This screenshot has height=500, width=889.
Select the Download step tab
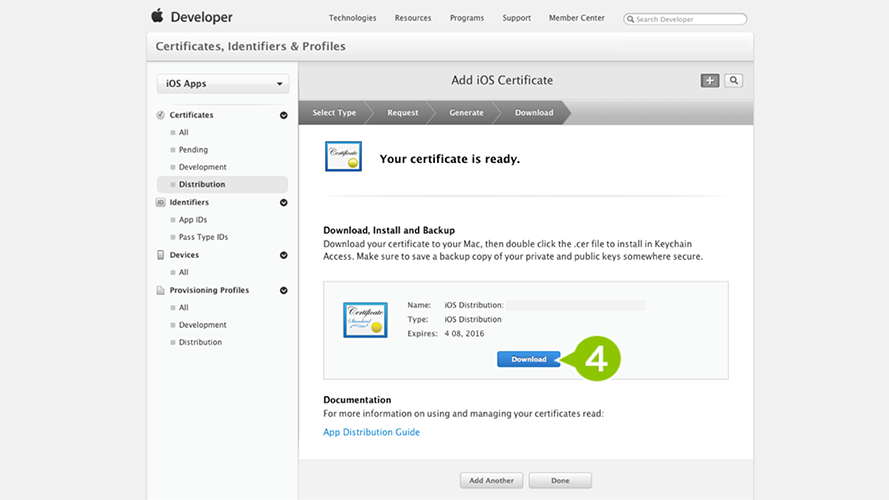click(534, 112)
